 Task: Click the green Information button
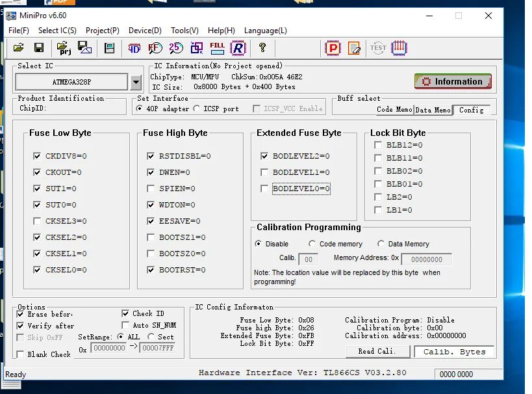453,81
